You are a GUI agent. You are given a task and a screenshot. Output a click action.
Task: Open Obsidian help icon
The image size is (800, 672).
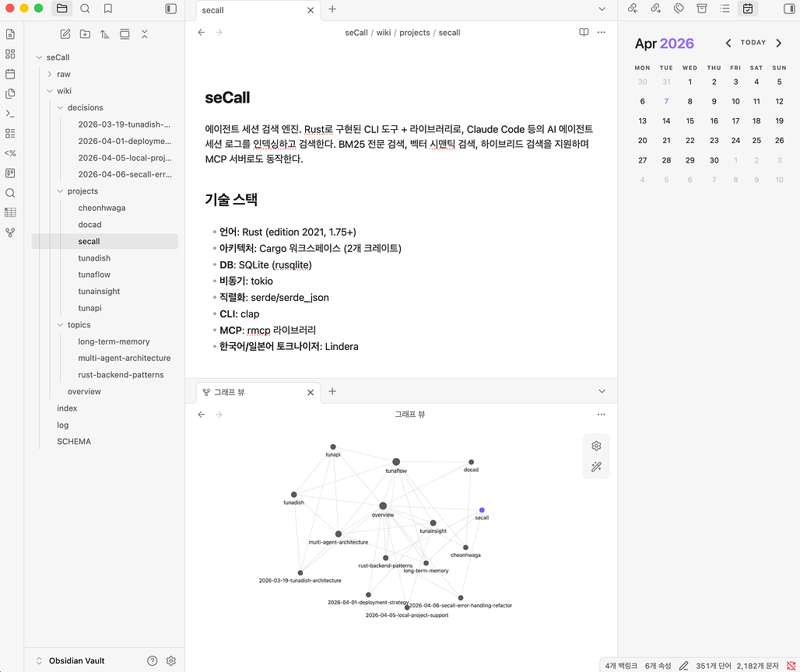pos(152,661)
